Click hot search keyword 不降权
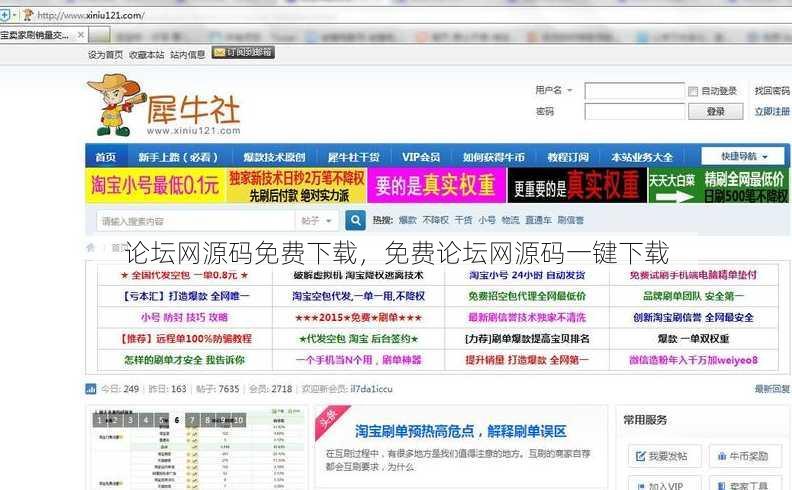Screen dimensions: 792x490 pos(435,220)
